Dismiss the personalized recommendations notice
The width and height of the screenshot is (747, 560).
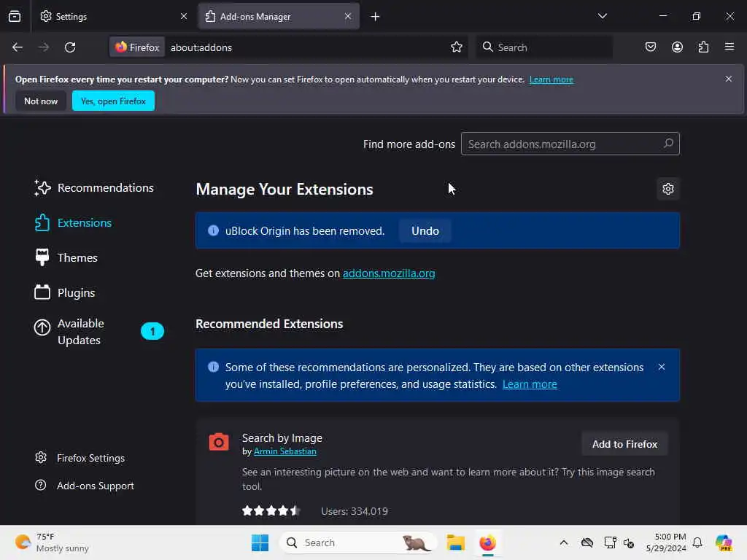661,367
